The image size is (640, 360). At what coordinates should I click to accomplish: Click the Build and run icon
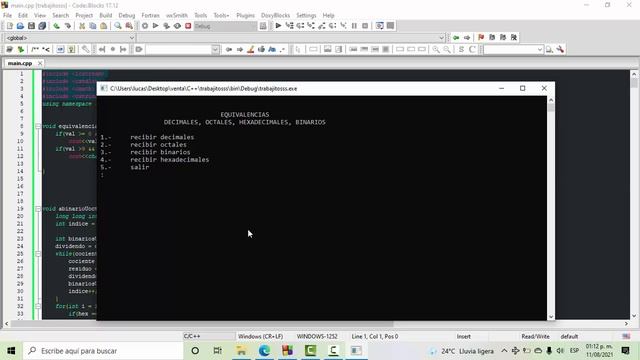[167, 26]
